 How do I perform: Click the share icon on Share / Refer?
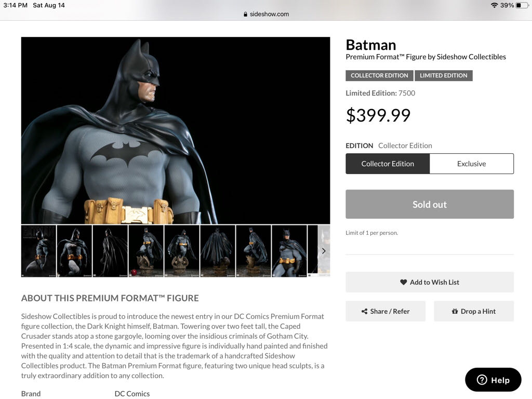(x=364, y=311)
